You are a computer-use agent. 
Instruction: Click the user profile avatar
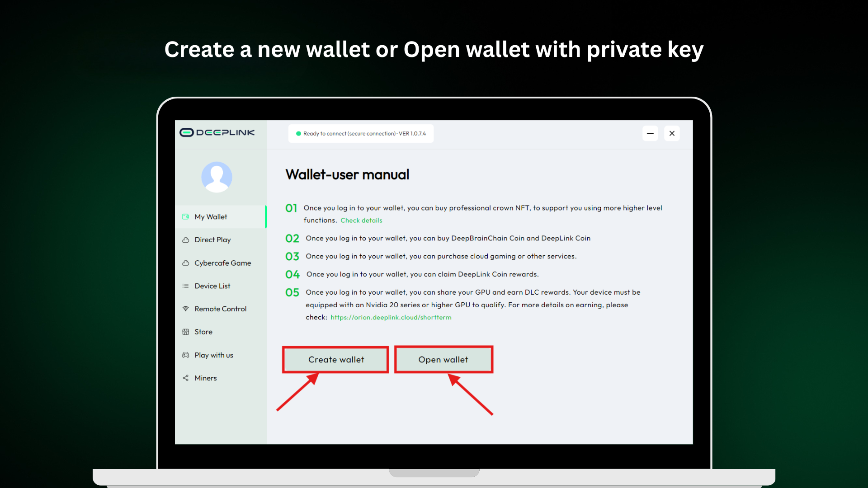(x=217, y=177)
